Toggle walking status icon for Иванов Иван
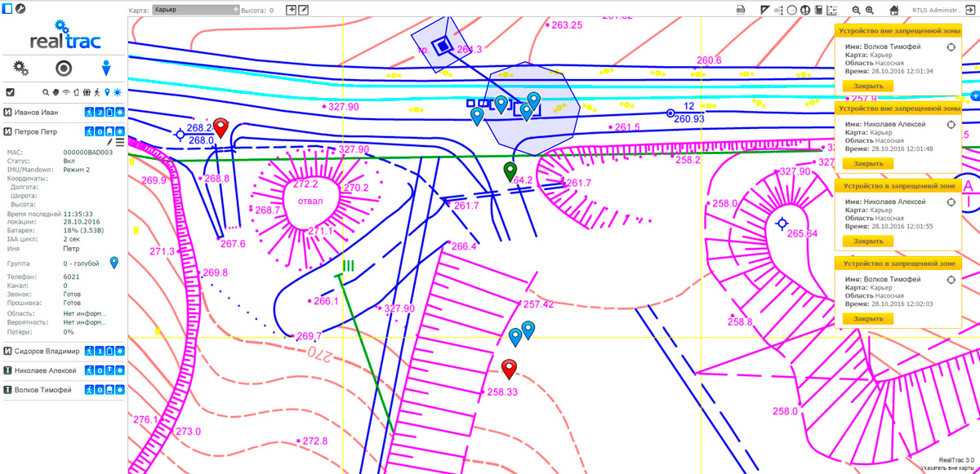Image resolution: width=980 pixels, height=474 pixels. click(90, 112)
